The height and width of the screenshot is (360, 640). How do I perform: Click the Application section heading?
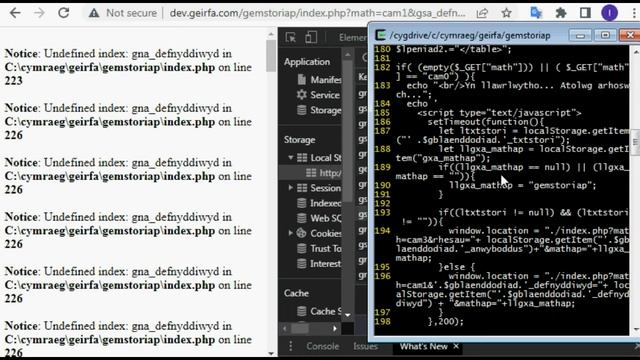[307, 62]
